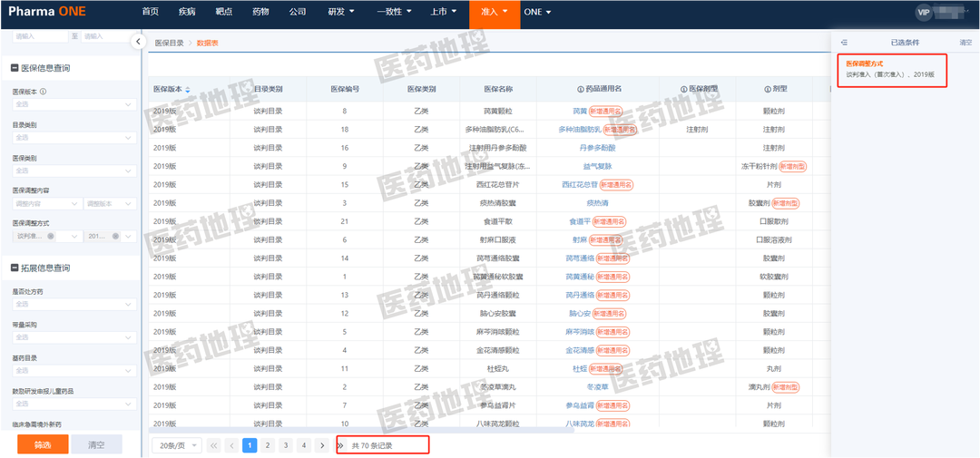Screen dimensions: 980x458
Task: Open drug link 莪黄
Action: [580, 112]
